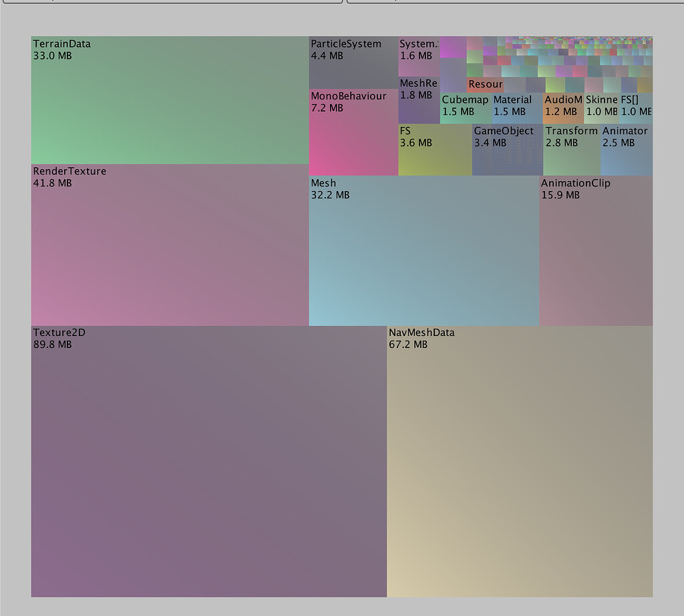Click the AudioManager 1.2 MB block

pyautogui.click(x=561, y=107)
